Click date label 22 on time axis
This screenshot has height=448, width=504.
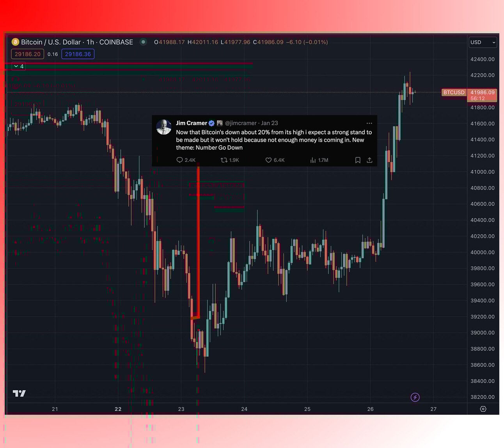coord(118,409)
